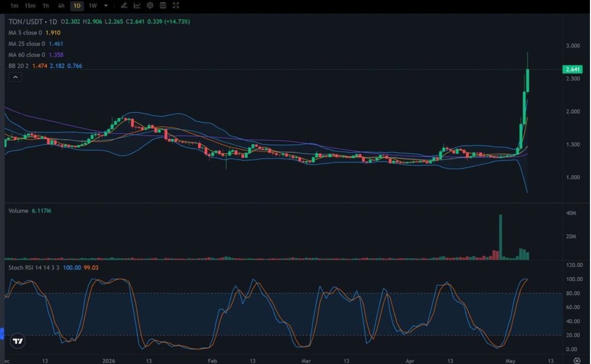Click the 1.000 price axis label
This screenshot has width=591, height=364.
[573, 177]
